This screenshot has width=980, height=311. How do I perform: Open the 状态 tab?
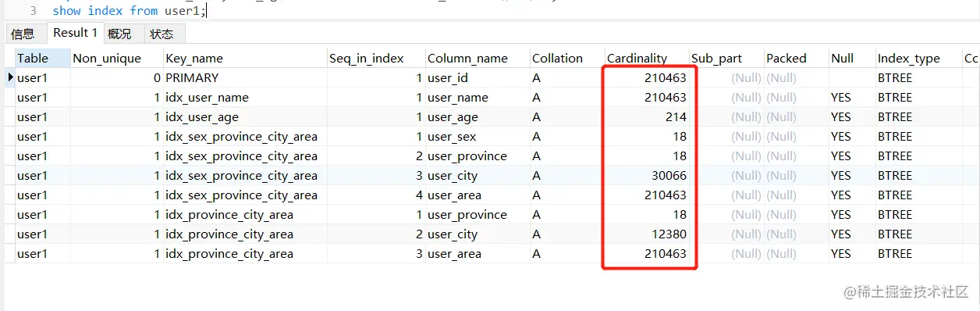click(162, 34)
